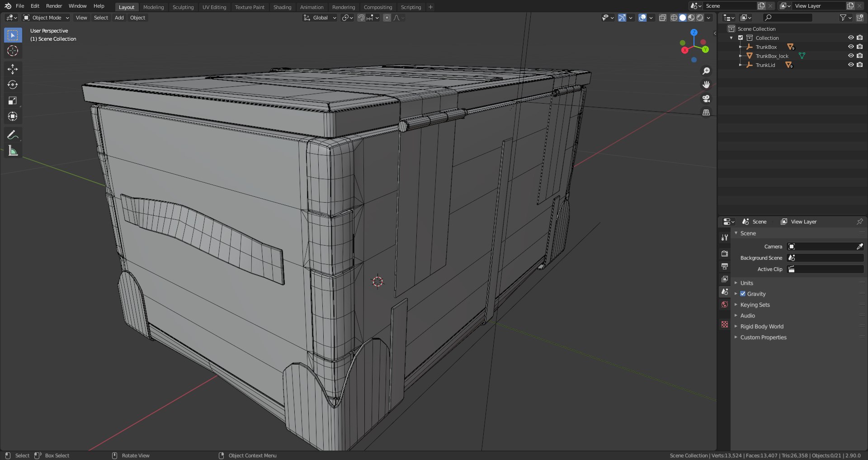Open Global transform orientation dropdown

(x=320, y=18)
